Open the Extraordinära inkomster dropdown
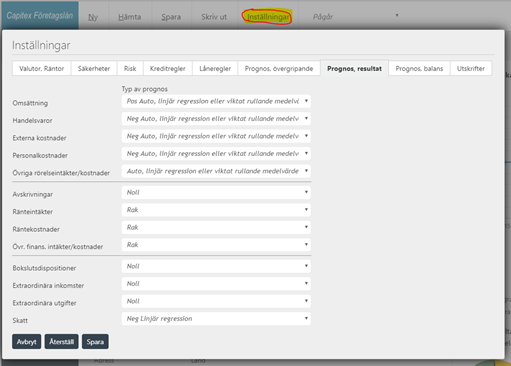511x366 pixels. pyautogui.click(x=216, y=284)
